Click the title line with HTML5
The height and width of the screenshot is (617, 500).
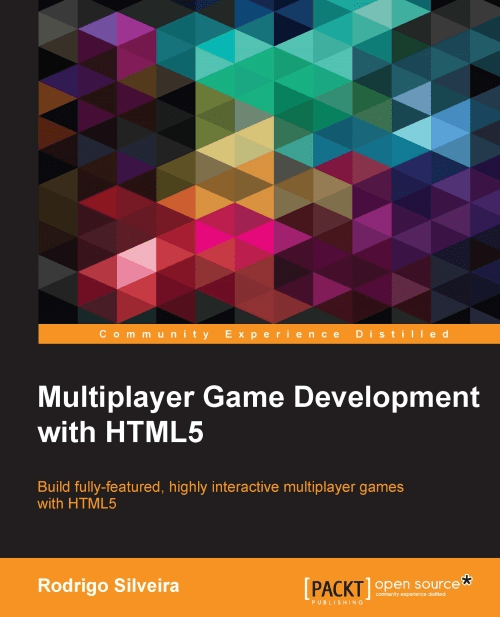pos(120,432)
